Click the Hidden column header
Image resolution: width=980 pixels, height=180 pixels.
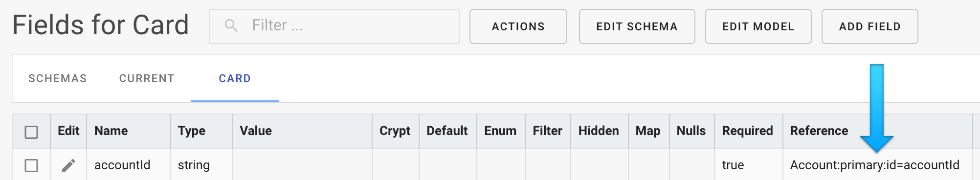pos(599,131)
